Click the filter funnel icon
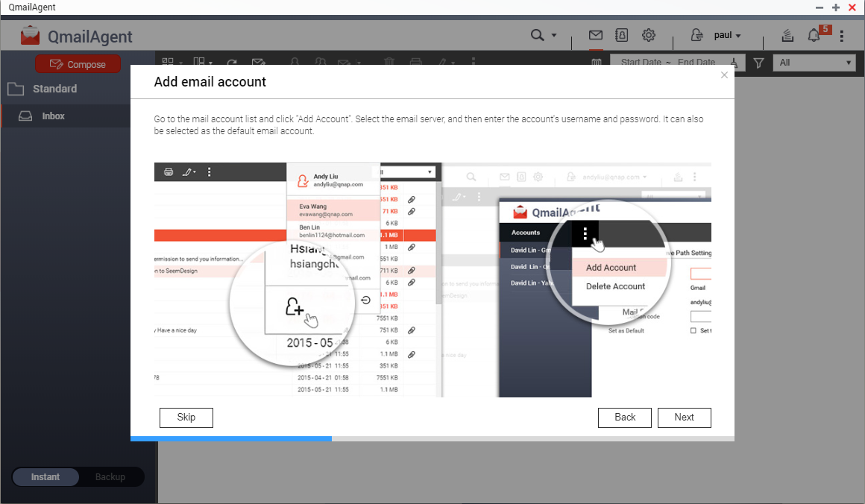This screenshot has height=504, width=865. click(x=758, y=63)
